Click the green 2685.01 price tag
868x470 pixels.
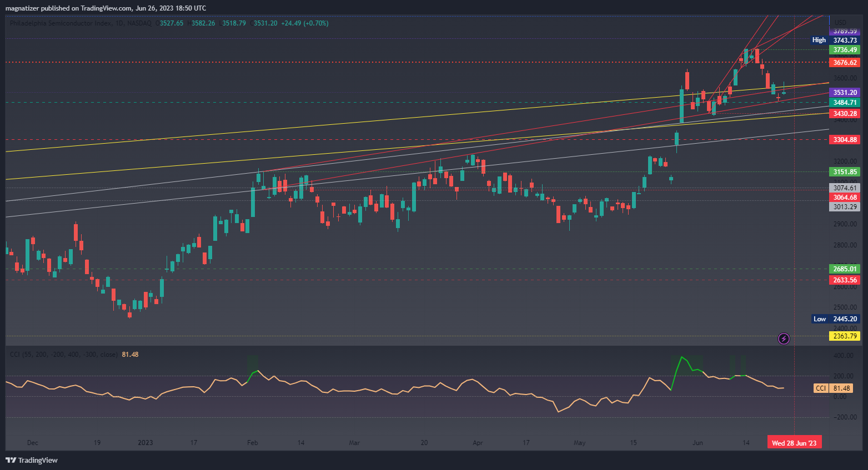845,269
